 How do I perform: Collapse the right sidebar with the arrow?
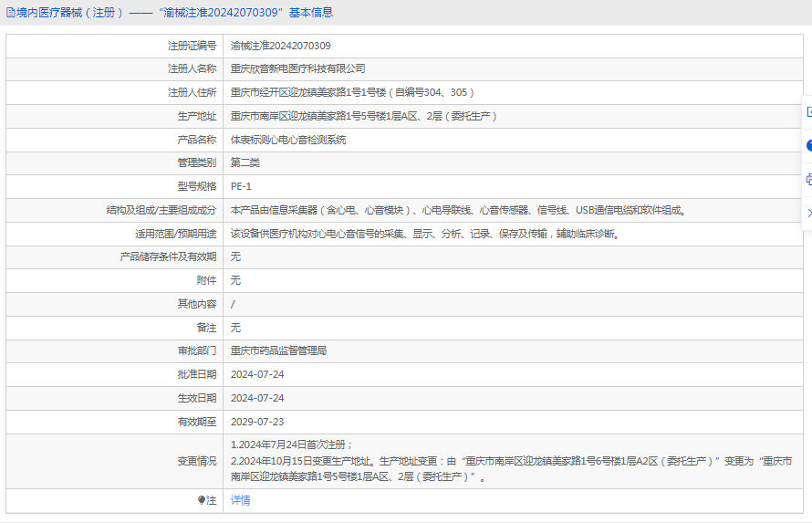pos(809,213)
